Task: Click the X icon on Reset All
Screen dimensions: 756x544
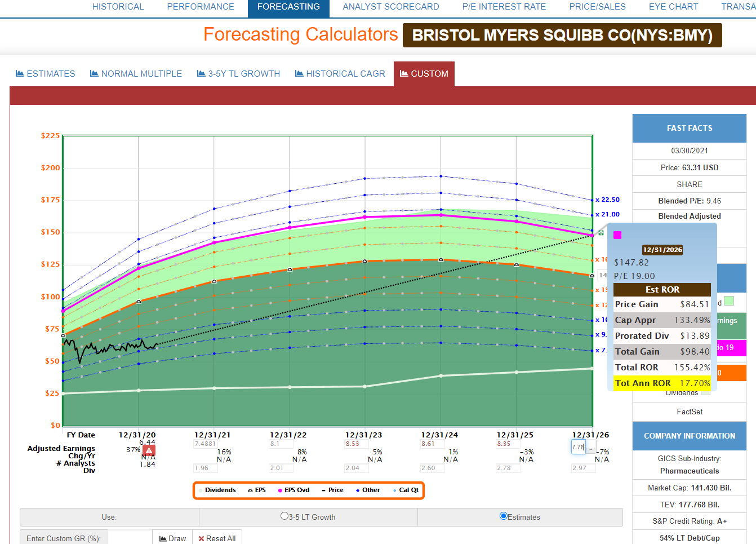Action: click(201, 538)
